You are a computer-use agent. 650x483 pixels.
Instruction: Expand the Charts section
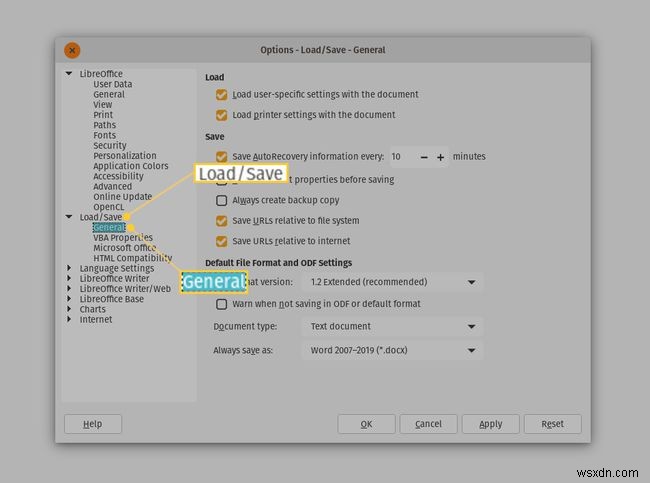coord(69,309)
